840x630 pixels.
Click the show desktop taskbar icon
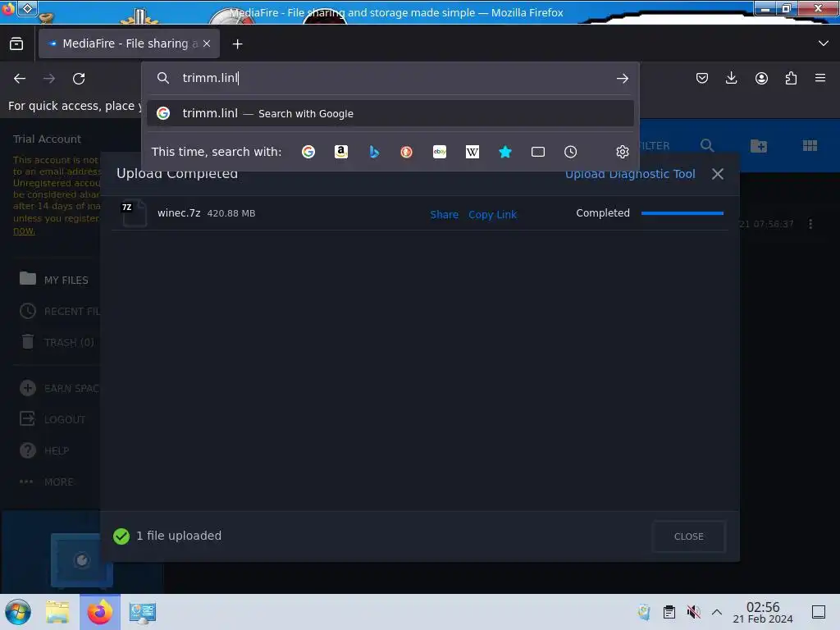pyautogui.click(x=819, y=612)
